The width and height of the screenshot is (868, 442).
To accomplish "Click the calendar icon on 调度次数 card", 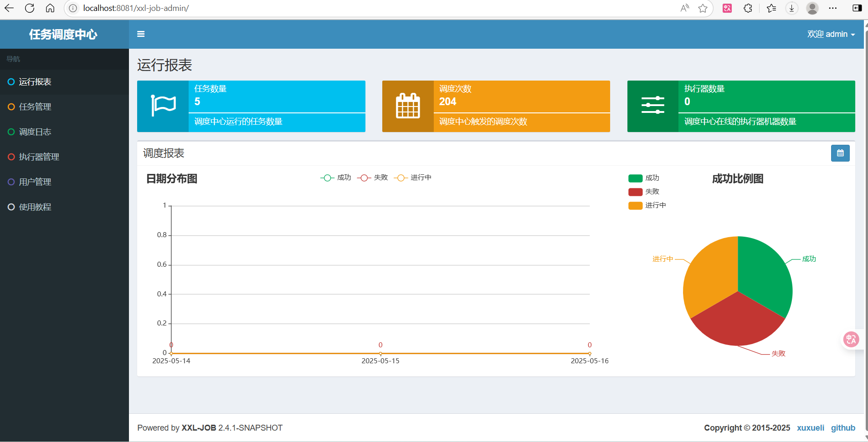I will pyautogui.click(x=408, y=106).
